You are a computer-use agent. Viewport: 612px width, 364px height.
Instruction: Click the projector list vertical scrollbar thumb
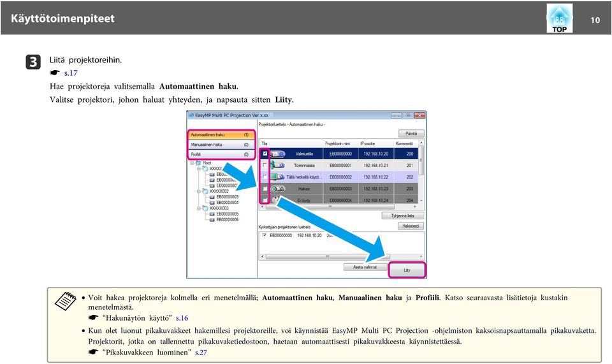[x=421, y=160]
